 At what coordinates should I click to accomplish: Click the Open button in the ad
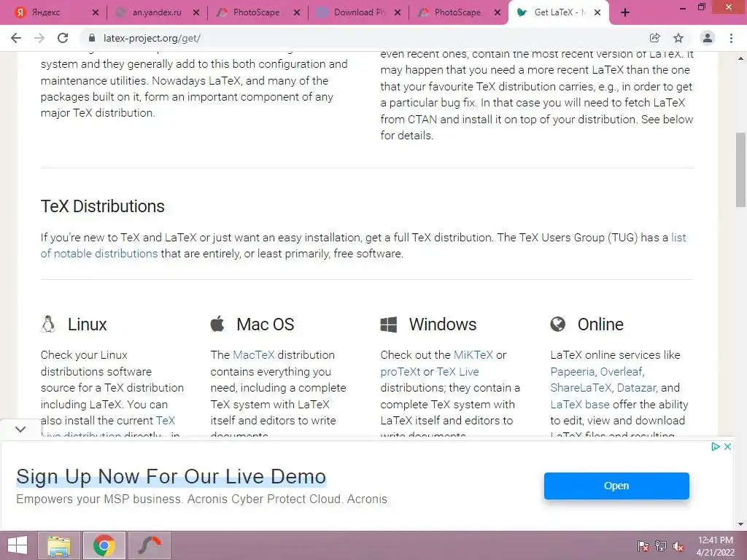coord(616,486)
